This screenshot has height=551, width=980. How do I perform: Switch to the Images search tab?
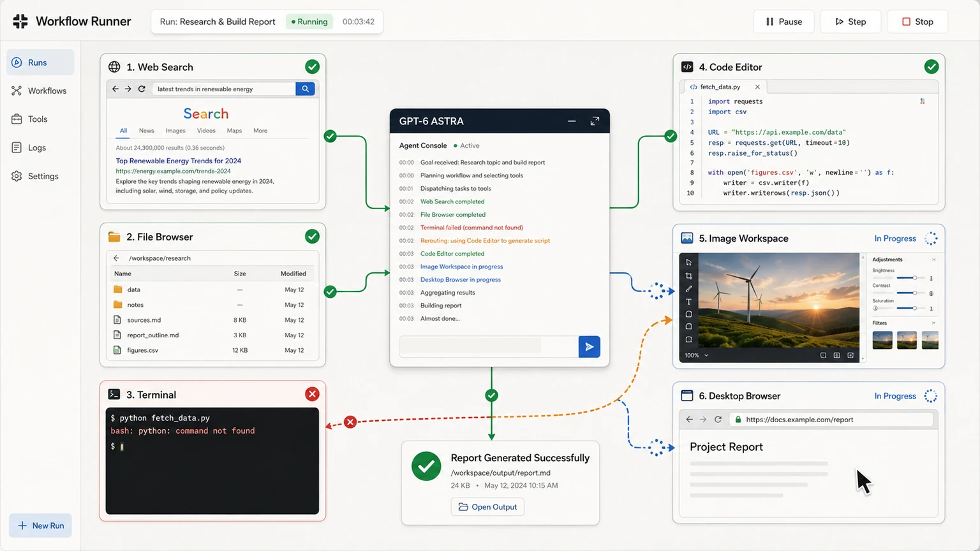pos(175,131)
